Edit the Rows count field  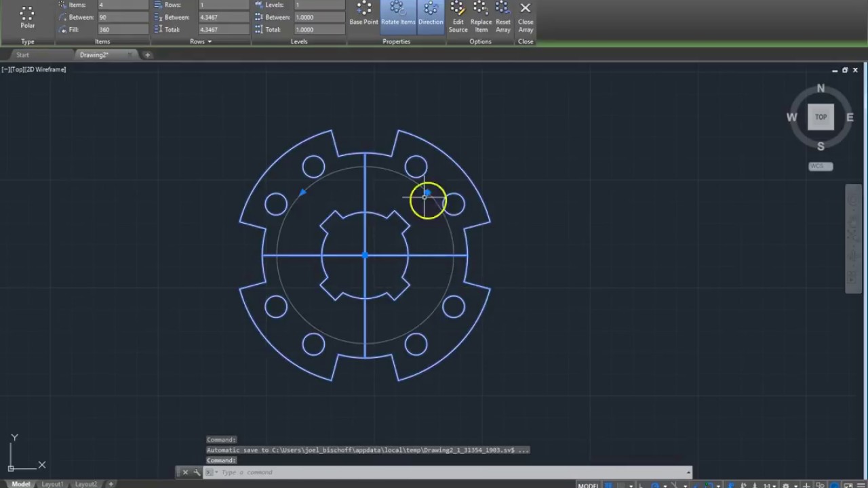pos(224,5)
